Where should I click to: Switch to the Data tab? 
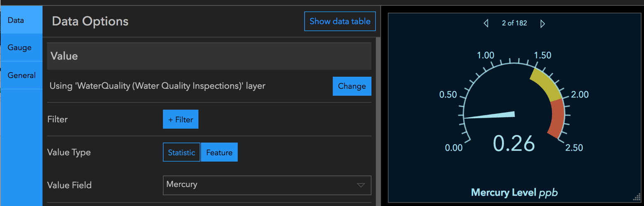[x=21, y=20]
